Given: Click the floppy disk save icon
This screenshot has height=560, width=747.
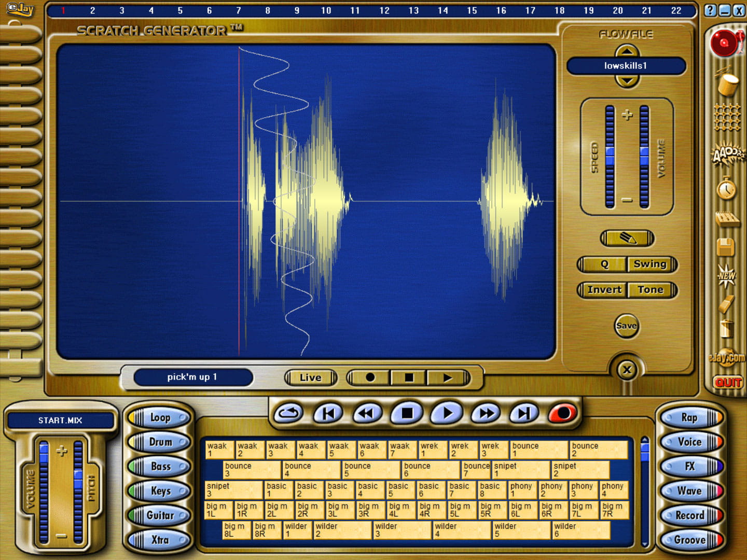Looking at the screenshot, I should point(726,247).
